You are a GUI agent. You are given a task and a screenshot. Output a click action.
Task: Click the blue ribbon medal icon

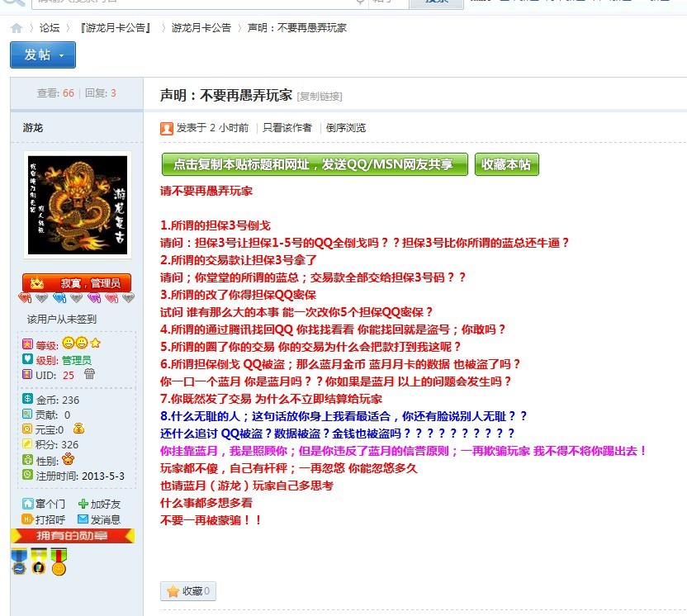click(19, 562)
